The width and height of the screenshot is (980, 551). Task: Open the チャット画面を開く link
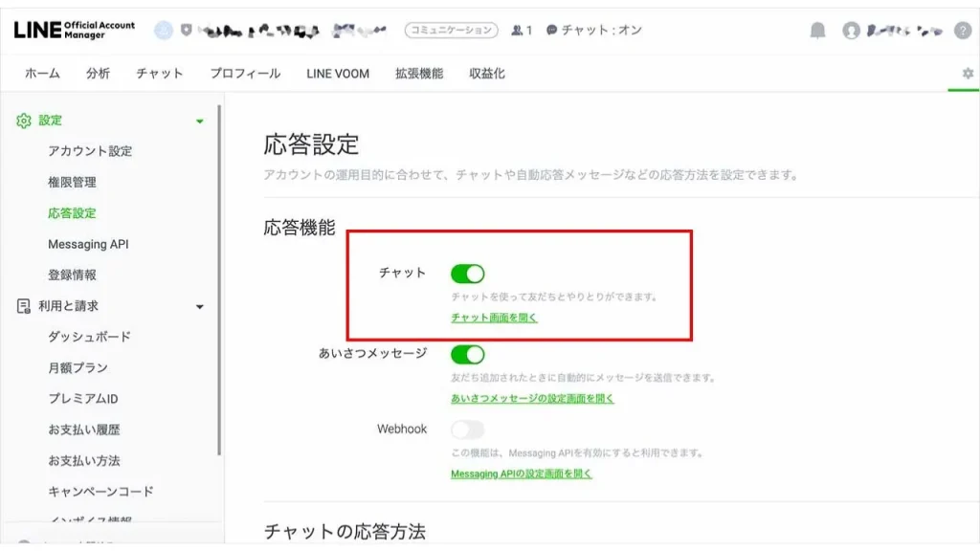[x=494, y=318]
